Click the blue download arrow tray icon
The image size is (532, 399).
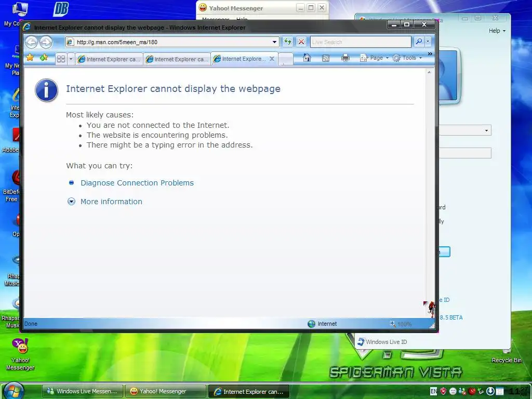click(x=490, y=391)
